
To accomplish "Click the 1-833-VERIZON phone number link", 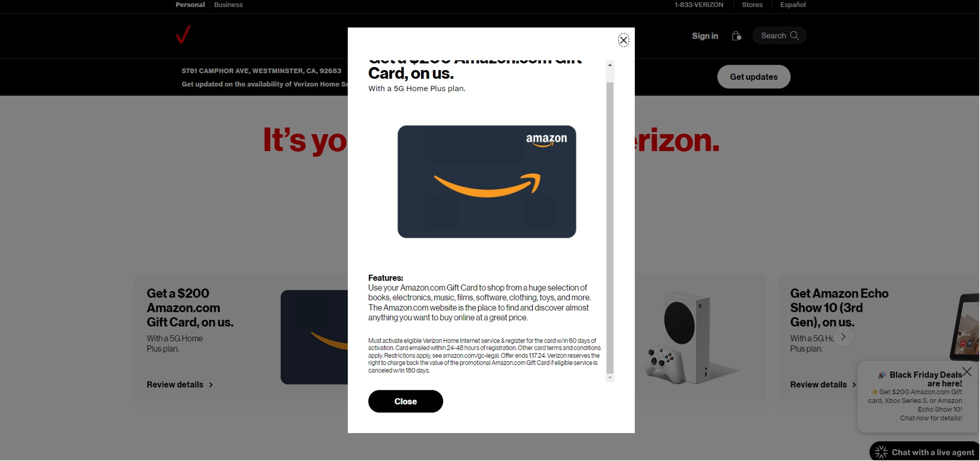I will point(699,4).
